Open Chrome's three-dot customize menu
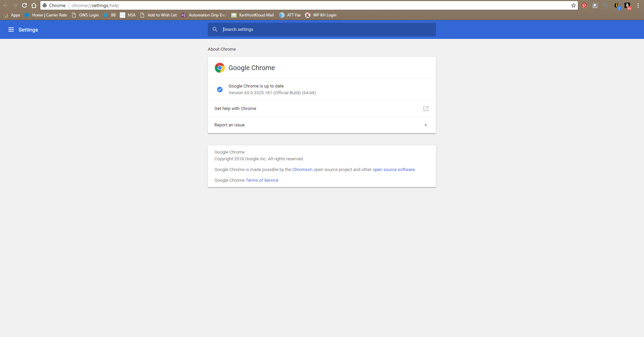Image resolution: width=644 pixels, height=337 pixels. pyautogui.click(x=638, y=5)
